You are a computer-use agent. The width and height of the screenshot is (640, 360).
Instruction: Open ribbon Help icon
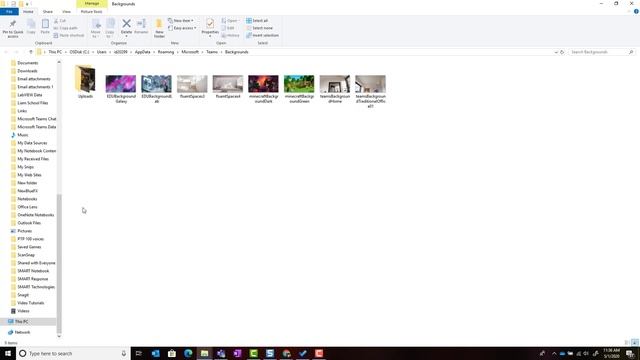636,11
